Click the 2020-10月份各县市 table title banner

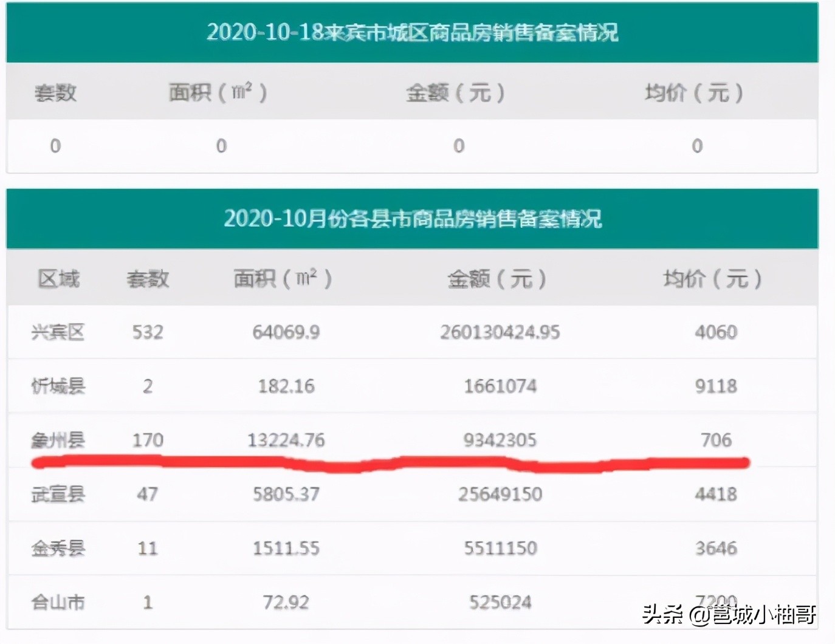[x=412, y=218]
